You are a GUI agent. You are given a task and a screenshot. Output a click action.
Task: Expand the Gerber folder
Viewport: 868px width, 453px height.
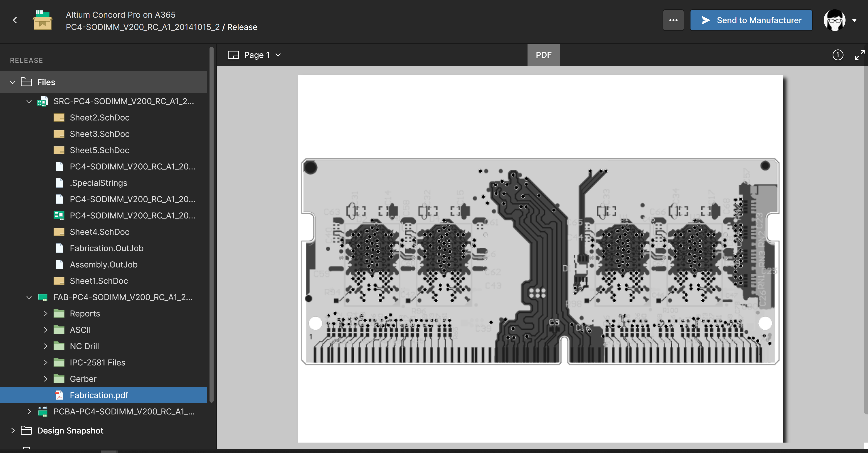[x=46, y=379]
